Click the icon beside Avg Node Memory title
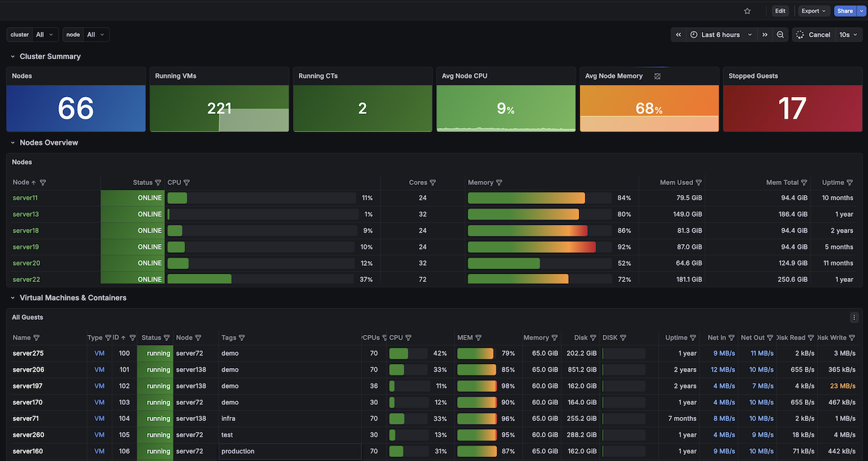Viewport: 868px width, 461px height. (x=657, y=76)
